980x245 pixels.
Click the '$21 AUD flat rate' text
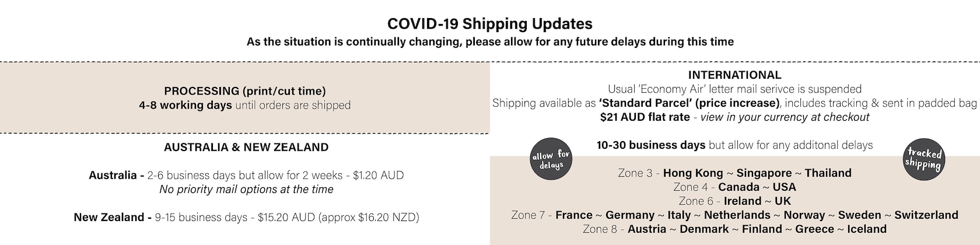645,117
